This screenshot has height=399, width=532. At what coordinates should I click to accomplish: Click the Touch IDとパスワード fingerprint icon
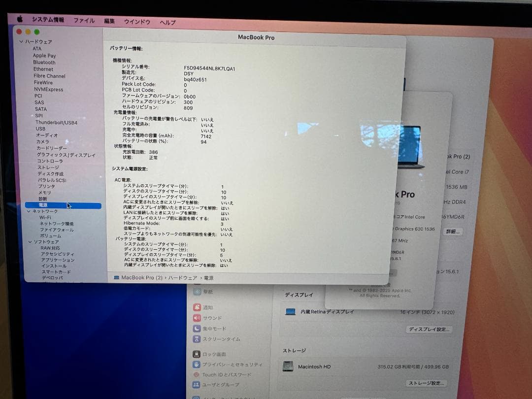point(196,374)
